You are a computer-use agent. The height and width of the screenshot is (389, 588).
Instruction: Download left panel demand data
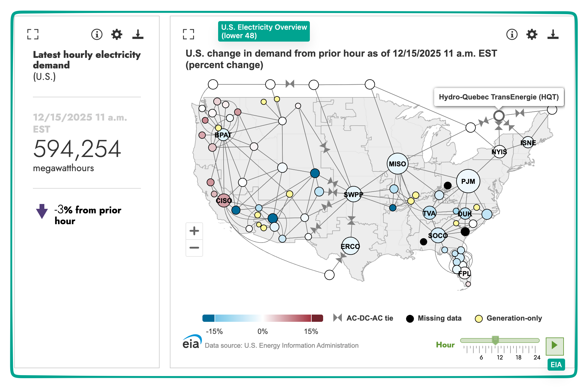138,34
